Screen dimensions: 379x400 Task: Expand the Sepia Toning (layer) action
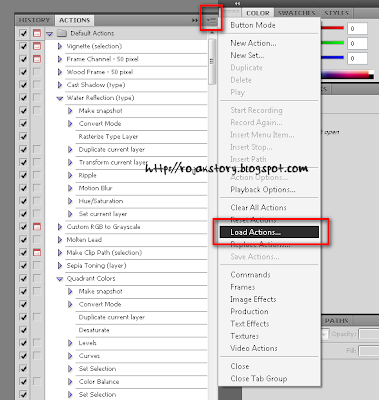point(60,265)
